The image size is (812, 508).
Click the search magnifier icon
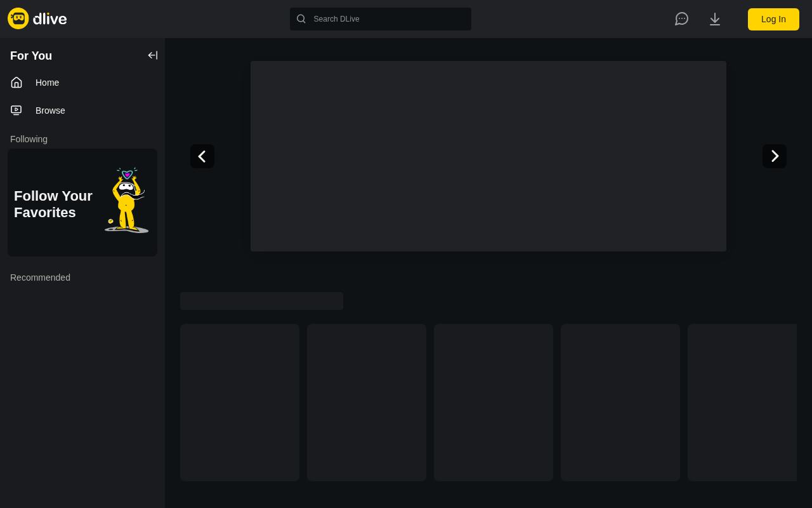(x=301, y=19)
